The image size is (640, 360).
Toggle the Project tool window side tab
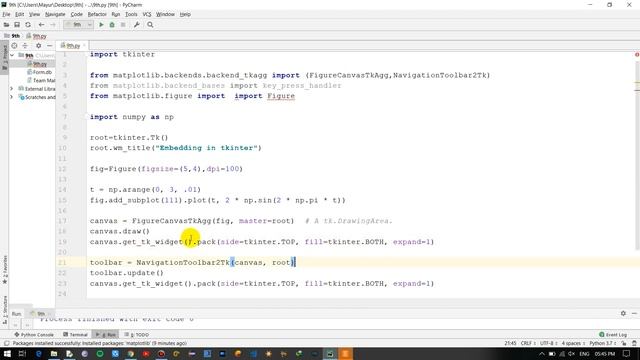(4, 57)
